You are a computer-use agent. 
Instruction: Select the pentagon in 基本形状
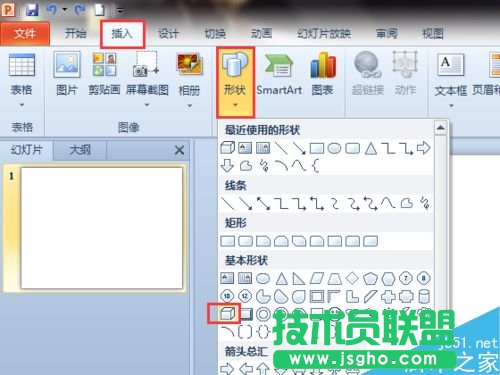[x=370, y=278]
